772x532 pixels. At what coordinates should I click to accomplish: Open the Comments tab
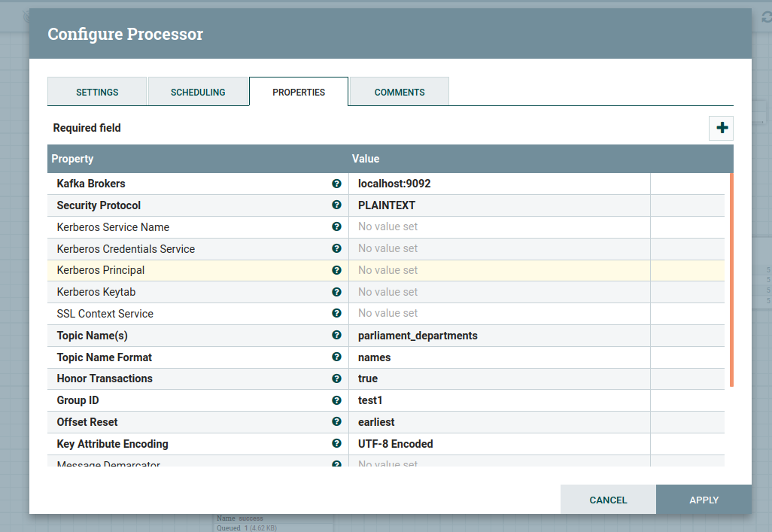point(400,92)
